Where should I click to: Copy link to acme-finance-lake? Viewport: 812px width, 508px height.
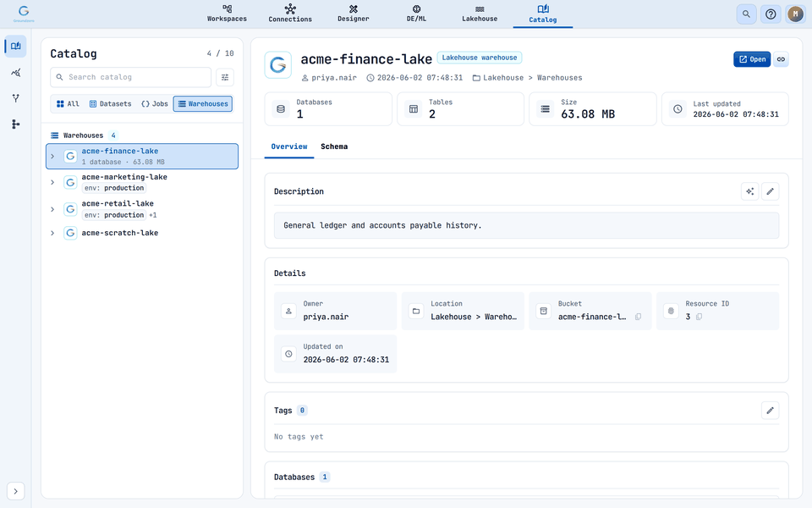click(781, 59)
